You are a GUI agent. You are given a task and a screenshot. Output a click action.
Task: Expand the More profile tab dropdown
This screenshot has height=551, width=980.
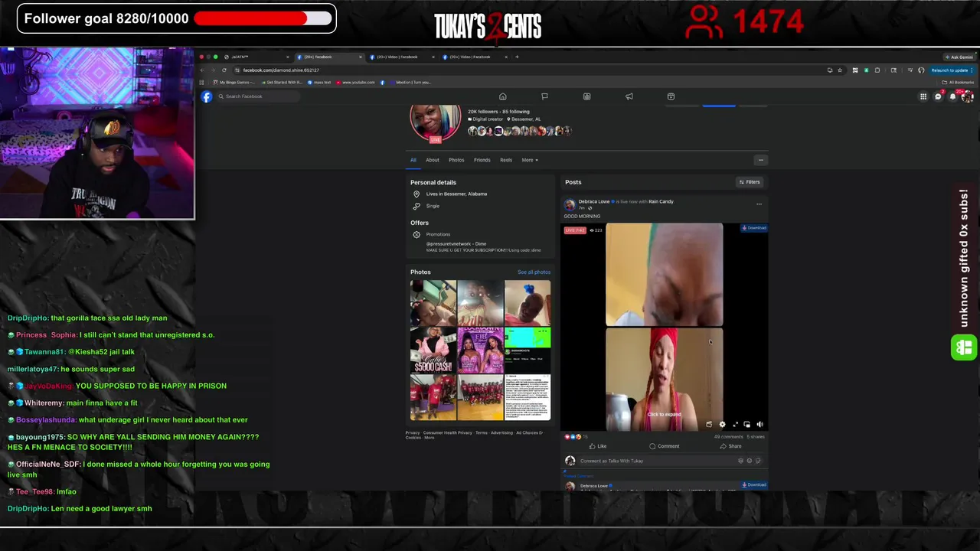530,160
